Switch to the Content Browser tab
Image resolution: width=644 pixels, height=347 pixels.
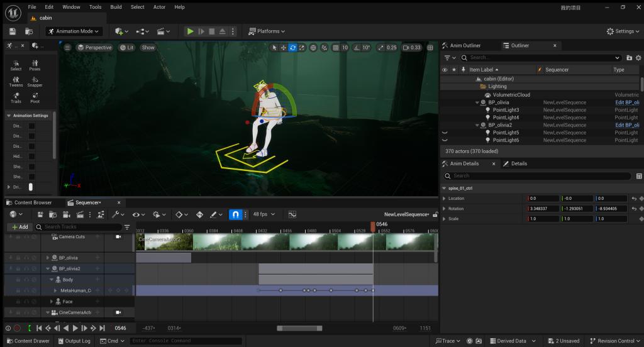33,202
